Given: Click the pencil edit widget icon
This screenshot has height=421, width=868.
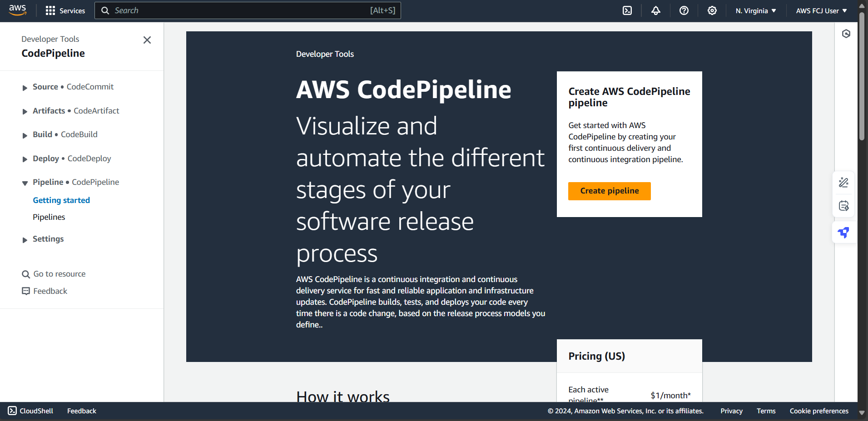Looking at the screenshot, I should (843, 183).
